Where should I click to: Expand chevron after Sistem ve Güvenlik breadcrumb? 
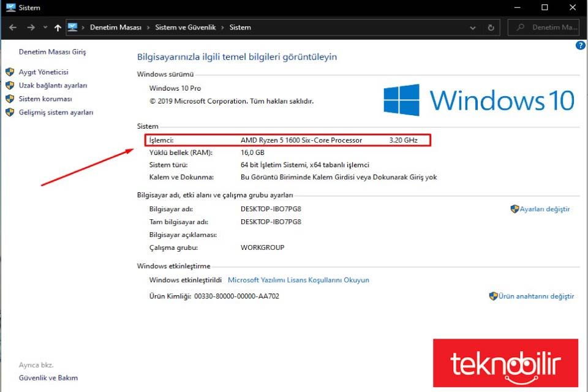coord(222,28)
